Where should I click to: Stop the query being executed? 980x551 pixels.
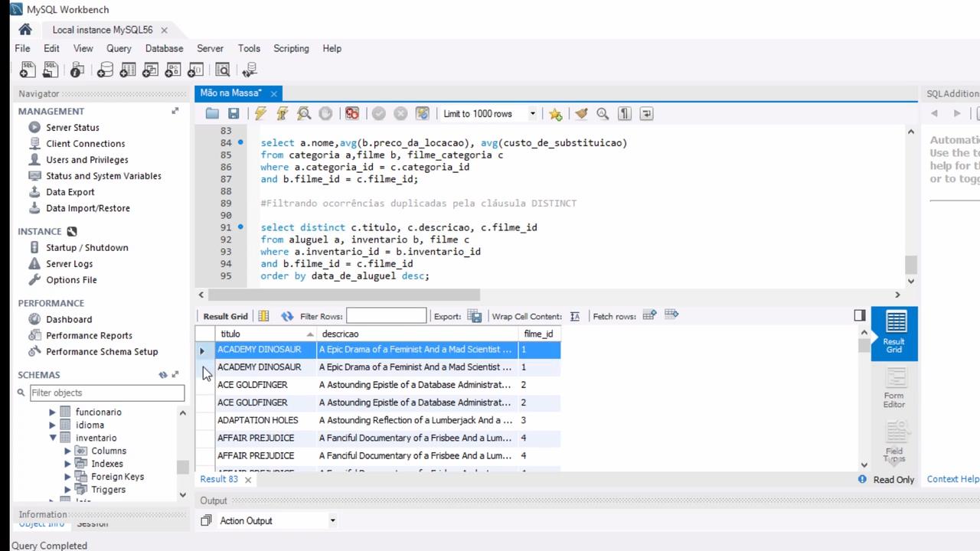click(x=325, y=113)
